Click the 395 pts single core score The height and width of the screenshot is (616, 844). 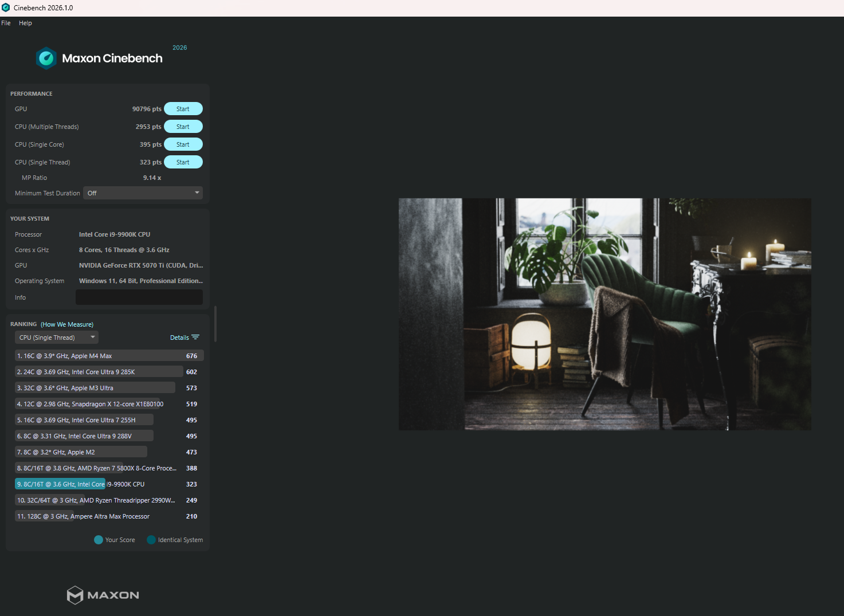pos(151,144)
